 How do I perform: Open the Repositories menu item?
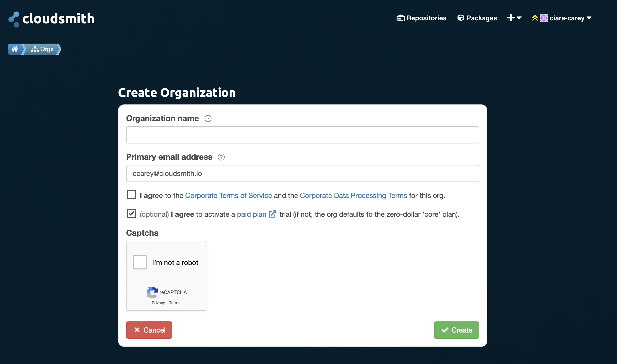421,18
